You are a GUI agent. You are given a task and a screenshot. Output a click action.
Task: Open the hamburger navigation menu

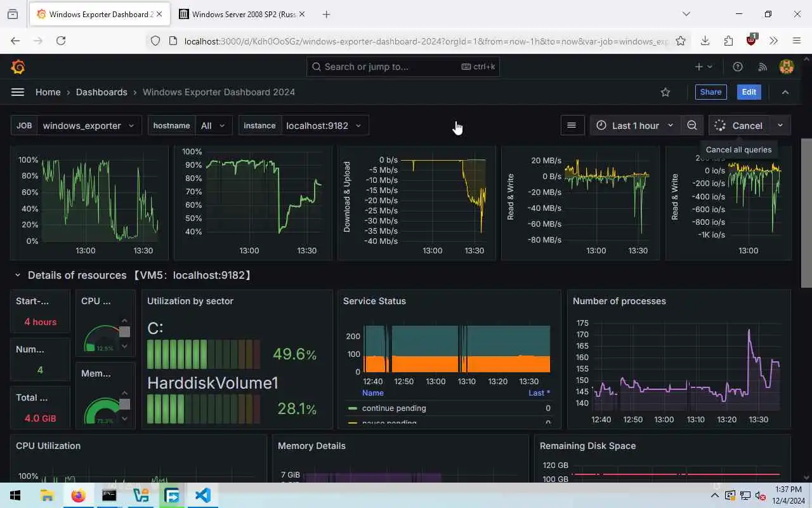click(x=18, y=92)
